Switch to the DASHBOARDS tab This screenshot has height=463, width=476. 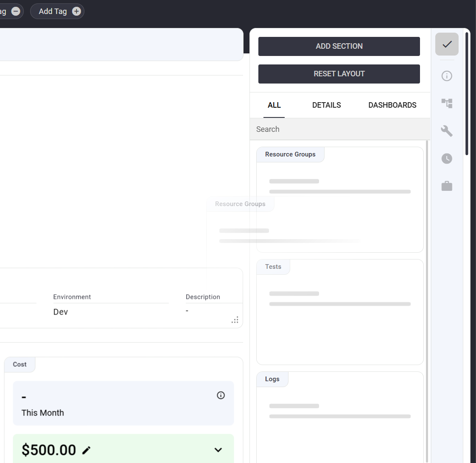pyautogui.click(x=392, y=105)
